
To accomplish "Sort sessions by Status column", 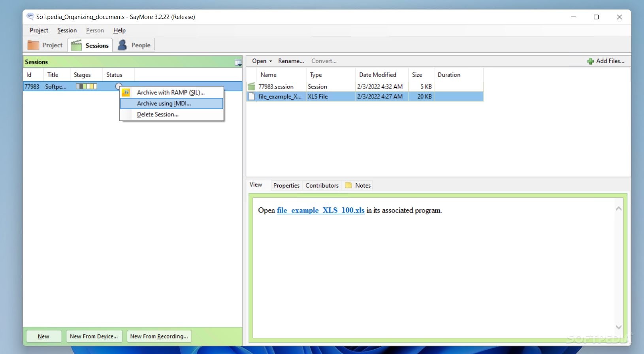I will click(x=119, y=75).
